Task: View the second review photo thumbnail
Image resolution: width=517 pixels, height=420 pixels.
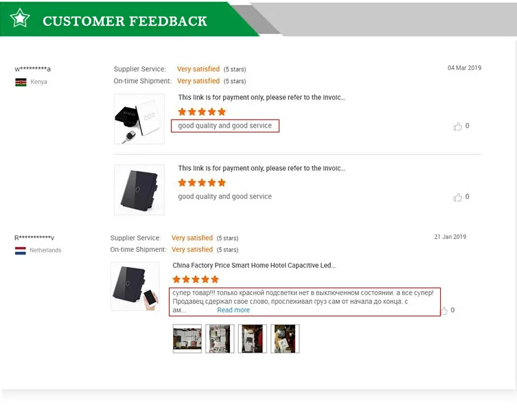Action: [x=220, y=338]
